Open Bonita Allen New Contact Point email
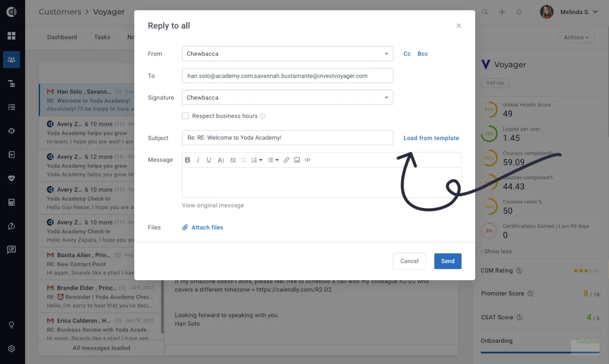Screen dimensions: 609x364 tap(100, 264)
